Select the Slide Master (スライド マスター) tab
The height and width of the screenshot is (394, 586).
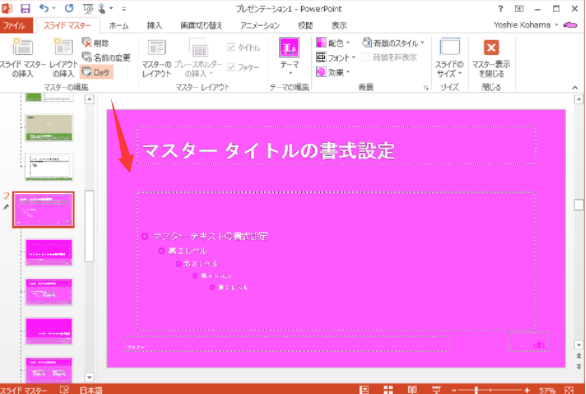pos(67,25)
